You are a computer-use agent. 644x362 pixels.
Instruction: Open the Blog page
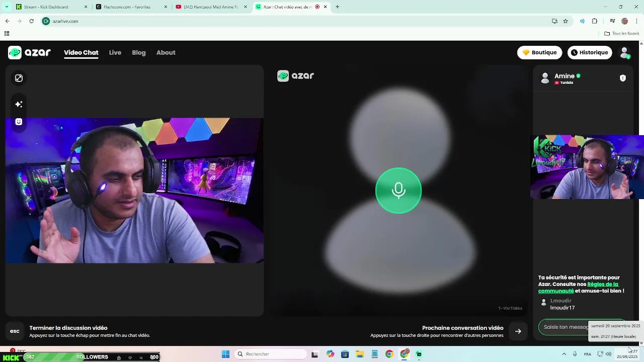(x=139, y=52)
